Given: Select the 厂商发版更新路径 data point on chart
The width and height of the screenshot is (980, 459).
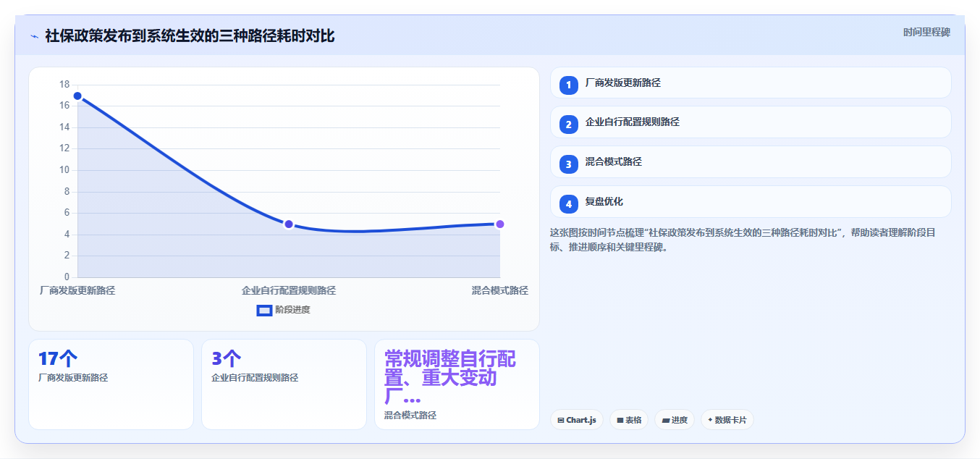Looking at the screenshot, I should pos(77,96).
